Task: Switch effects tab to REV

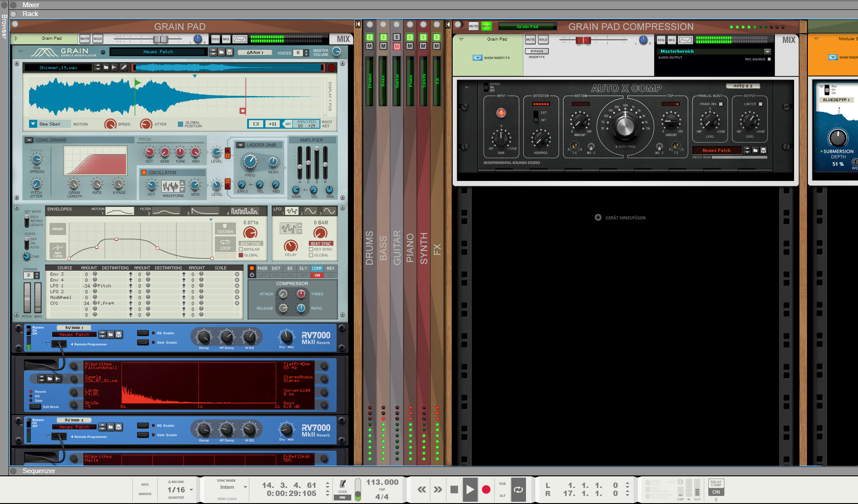Action: point(331,269)
